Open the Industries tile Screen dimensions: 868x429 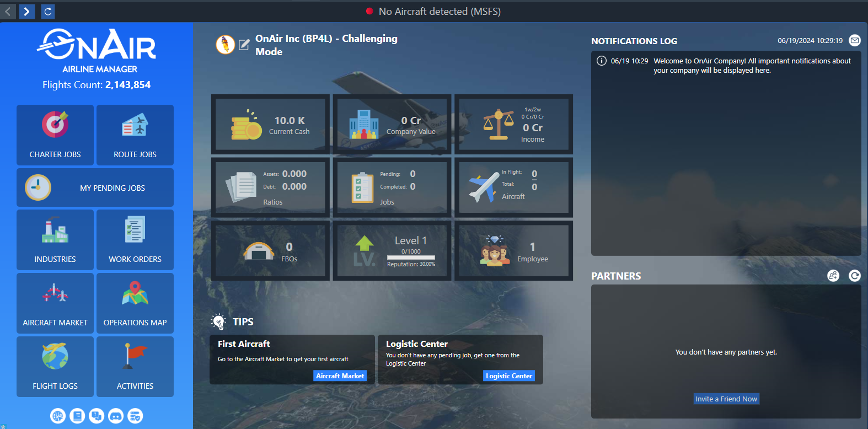point(55,240)
